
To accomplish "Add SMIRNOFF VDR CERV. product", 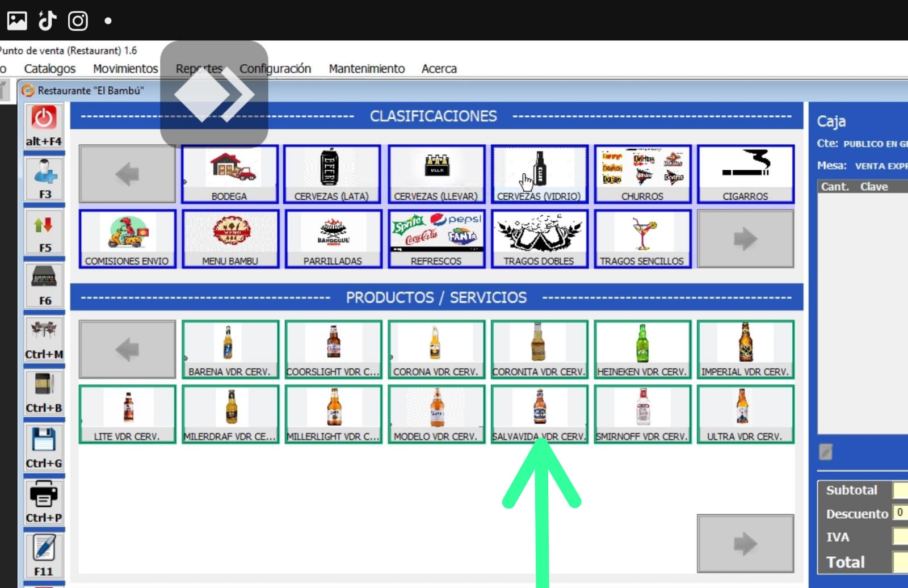I will [x=642, y=414].
